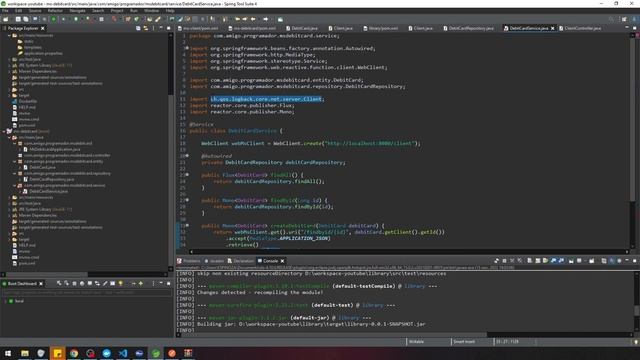The height and width of the screenshot is (360, 640).
Task: Expand MsDebitcardApplication.java tree node
Action: [20, 149]
